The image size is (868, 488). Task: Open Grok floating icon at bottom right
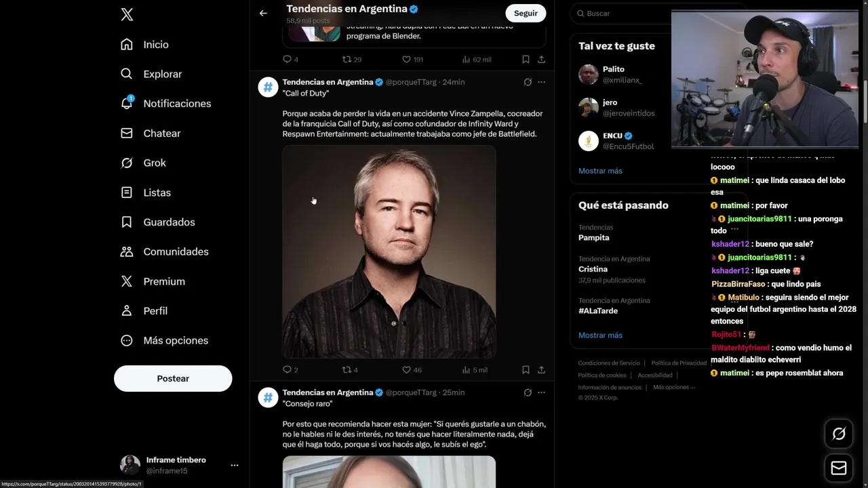pyautogui.click(x=839, y=434)
